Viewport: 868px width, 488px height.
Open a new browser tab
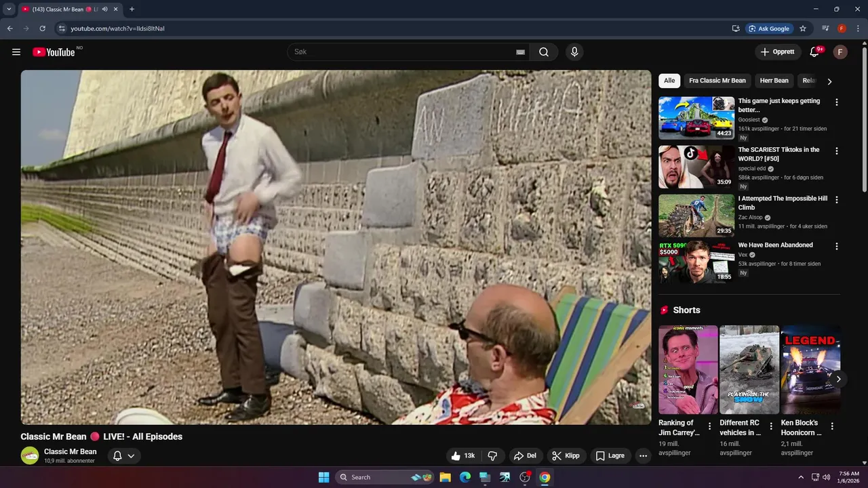(x=132, y=9)
